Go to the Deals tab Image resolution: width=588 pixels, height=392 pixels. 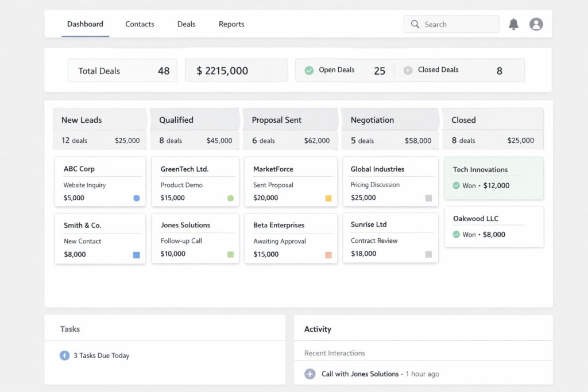[187, 24]
